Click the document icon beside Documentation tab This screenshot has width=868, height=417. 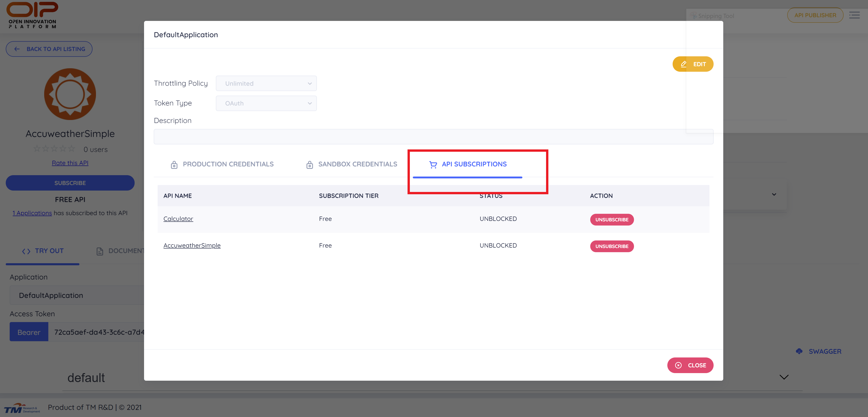(x=100, y=251)
